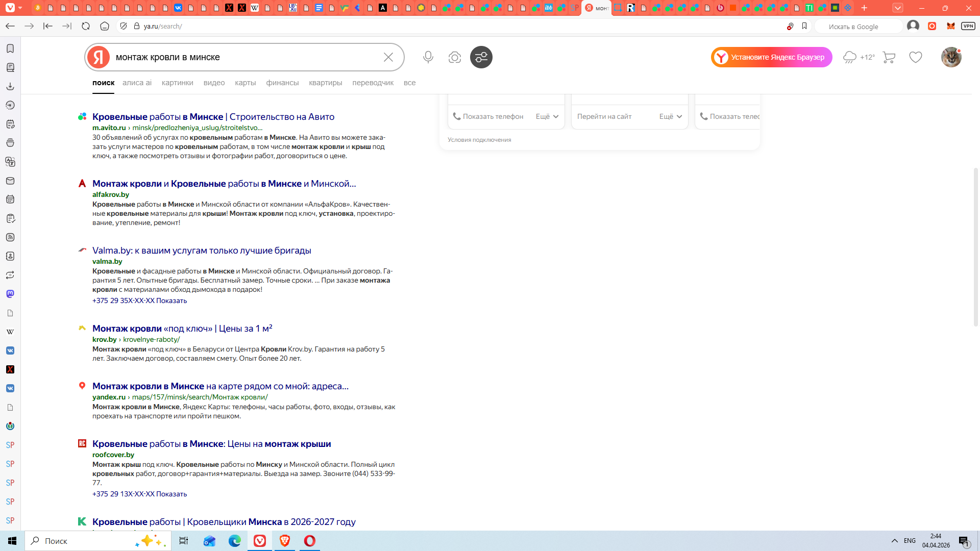Click "Установите Яндекс Браузер" button
This screenshot has width=980, height=551.
click(771, 57)
